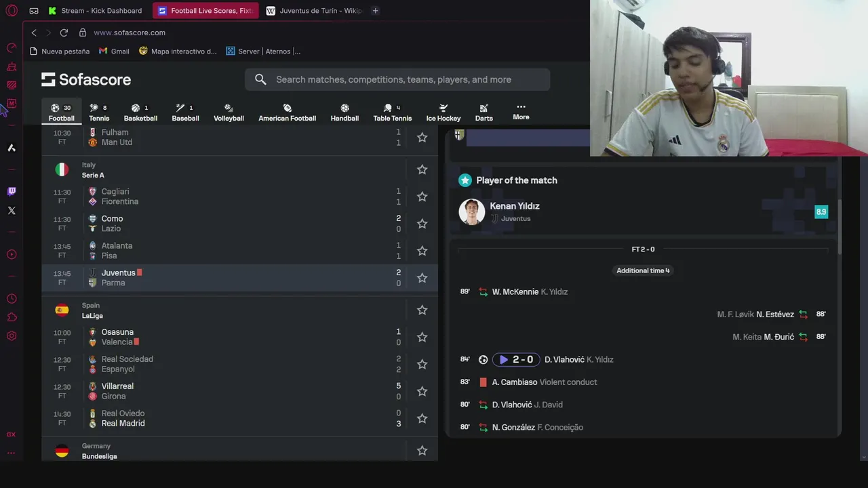Favorite the Real Oviedo vs Real Madrid match
The image size is (868, 488).
[422, 418]
